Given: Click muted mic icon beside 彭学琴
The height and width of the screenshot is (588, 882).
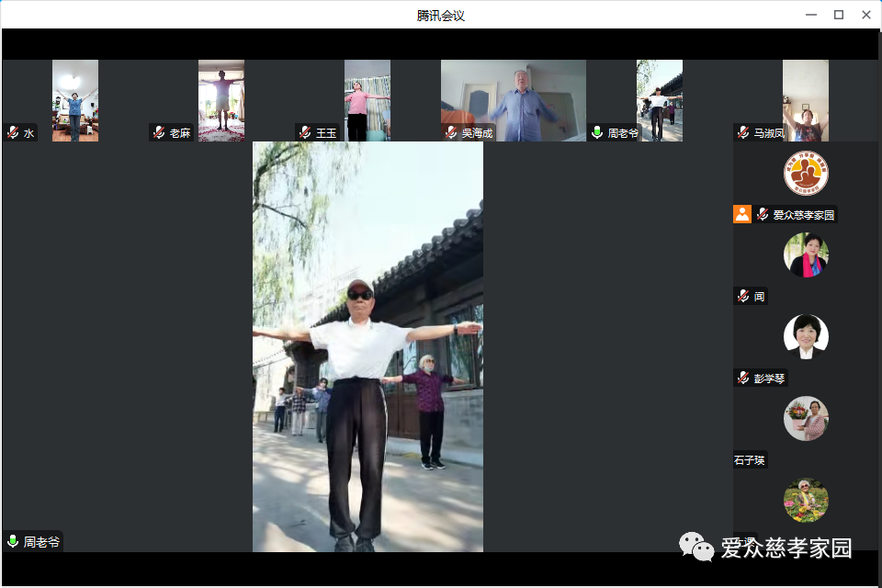Looking at the screenshot, I should [743, 378].
